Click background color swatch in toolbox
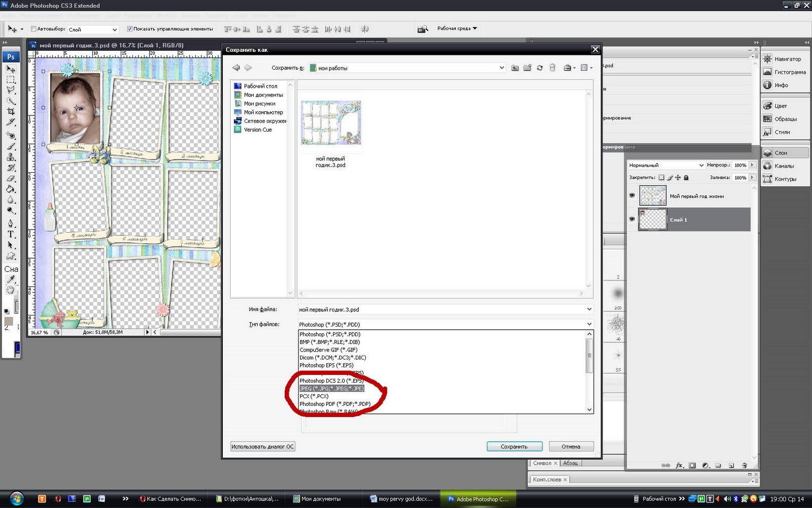 [x=9, y=322]
